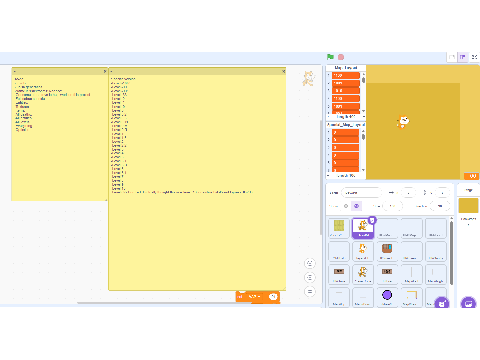
Task: Click the green flag to run project
Action: point(330,57)
